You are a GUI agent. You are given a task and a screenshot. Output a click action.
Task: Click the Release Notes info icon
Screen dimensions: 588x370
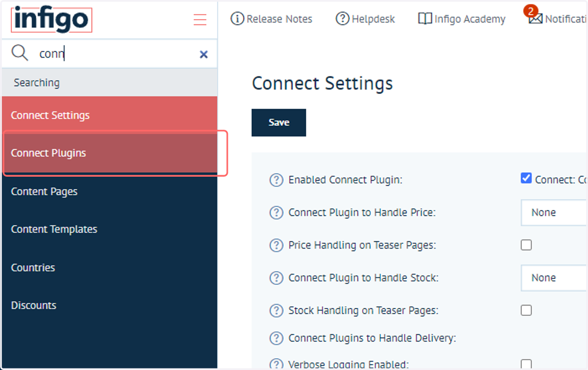coord(237,19)
